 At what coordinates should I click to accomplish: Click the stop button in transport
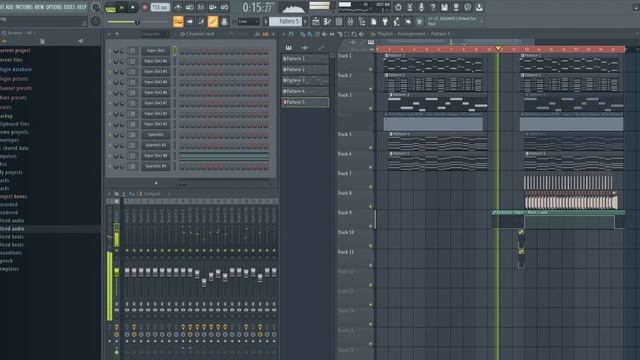point(133,7)
